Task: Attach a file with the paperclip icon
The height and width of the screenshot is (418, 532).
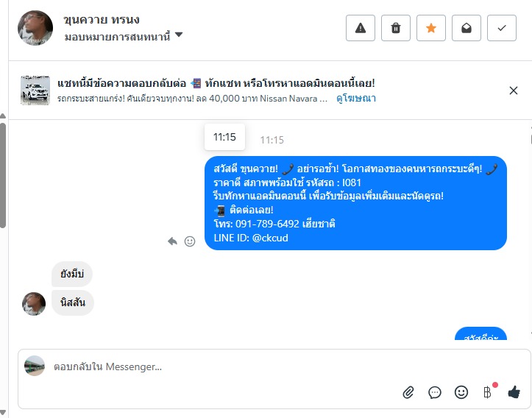Action: 408,392
